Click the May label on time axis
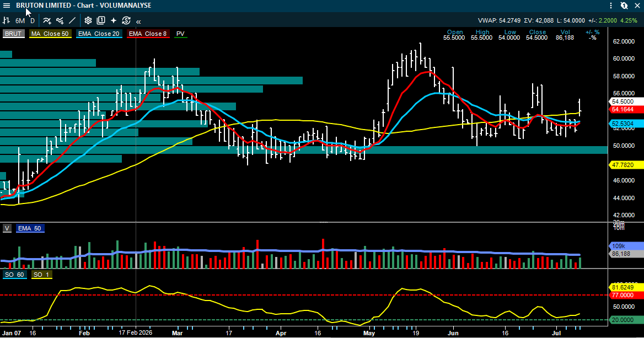 pos(369,333)
